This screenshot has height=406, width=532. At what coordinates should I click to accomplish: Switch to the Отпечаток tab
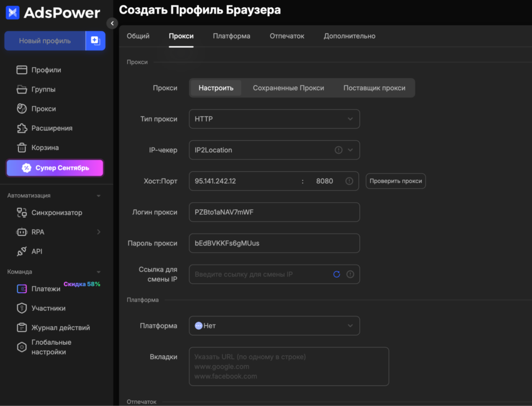[x=287, y=36]
